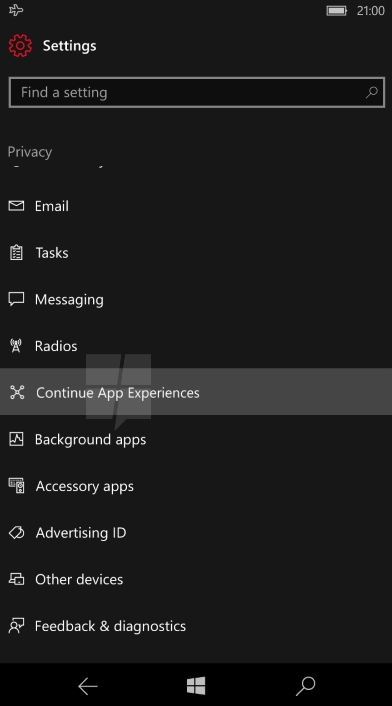Click inside the Find a setting field
The image size is (392, 706).
pos(197,92)
